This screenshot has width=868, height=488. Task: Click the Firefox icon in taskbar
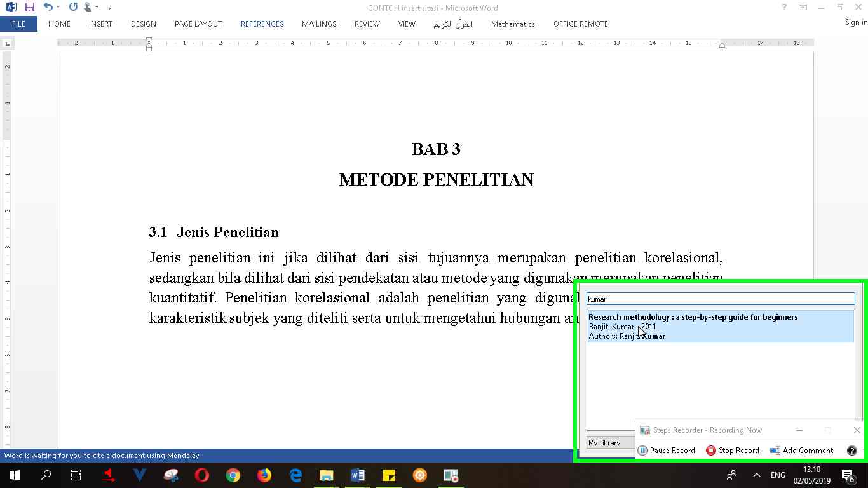point(264,475)
